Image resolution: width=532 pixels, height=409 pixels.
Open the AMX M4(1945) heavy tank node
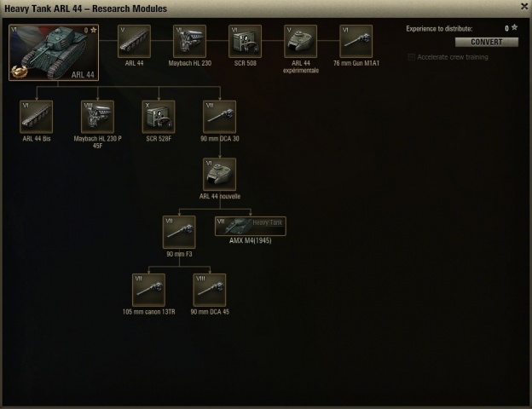coord(251,226)
